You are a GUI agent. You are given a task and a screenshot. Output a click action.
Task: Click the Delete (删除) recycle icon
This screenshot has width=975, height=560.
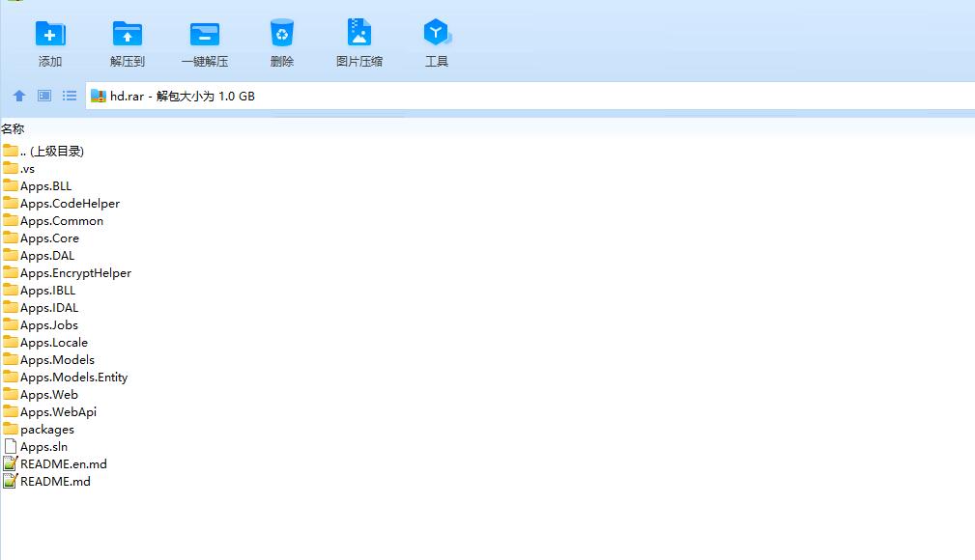[x=281, y=35]
